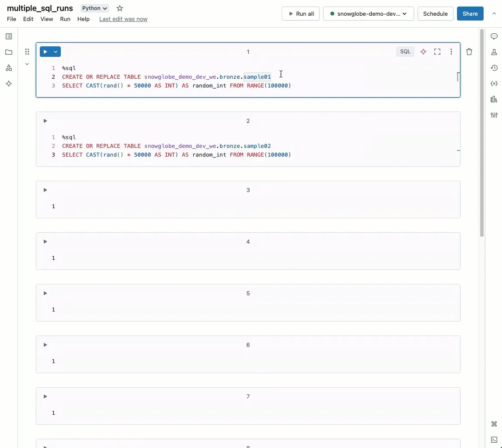The width and height of the screenshot is (502, 448).
Task: Click the sample02 table name in cell 2
Action: (x=257, y=146)
